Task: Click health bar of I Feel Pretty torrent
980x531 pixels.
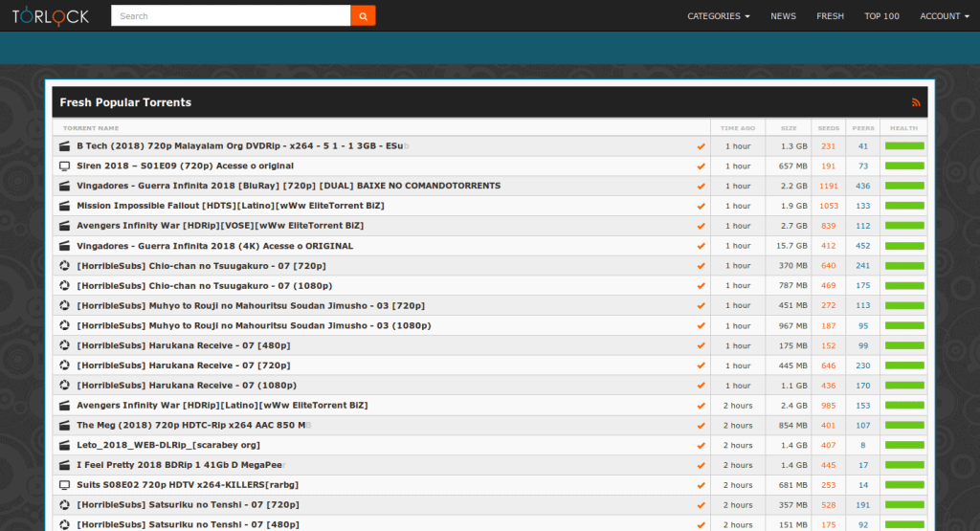Action: (x=904, y=465)
